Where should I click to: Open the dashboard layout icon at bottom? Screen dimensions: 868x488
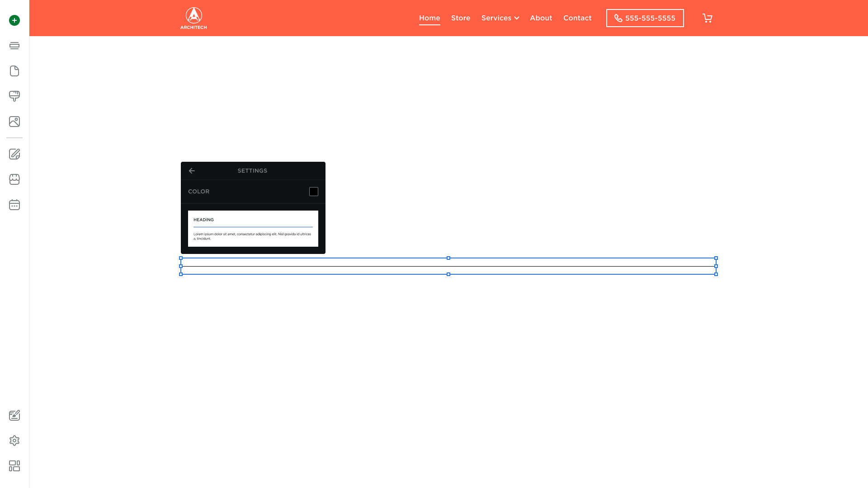(x=14, y=466)
